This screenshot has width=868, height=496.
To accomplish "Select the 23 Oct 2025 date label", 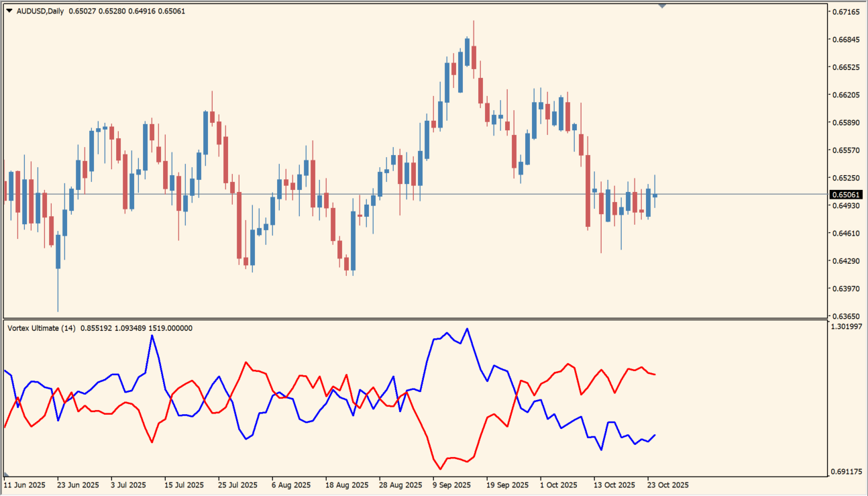I will (668, 485).
